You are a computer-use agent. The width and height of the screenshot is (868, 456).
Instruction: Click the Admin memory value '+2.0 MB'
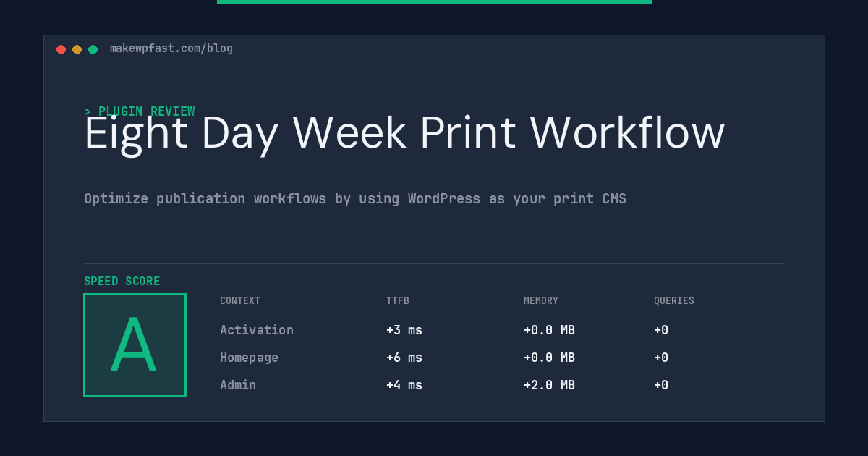[x=549, y=385]
